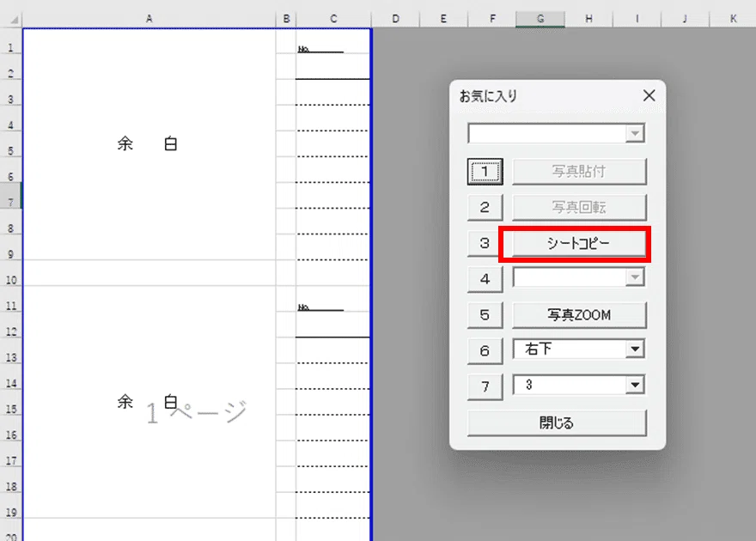The width and height of the screenshot is (756, 541).
Task: Select column I header
Action: click(637, 19)
